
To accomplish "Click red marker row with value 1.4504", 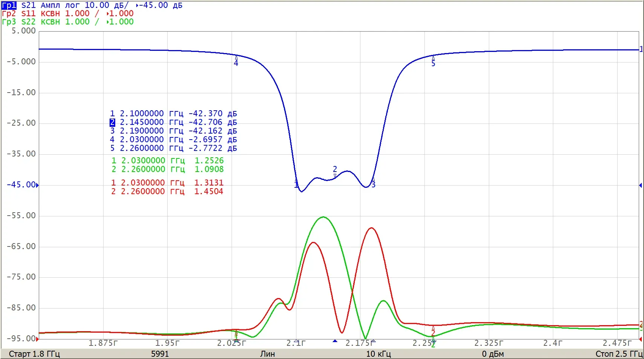I will (167, 192).
